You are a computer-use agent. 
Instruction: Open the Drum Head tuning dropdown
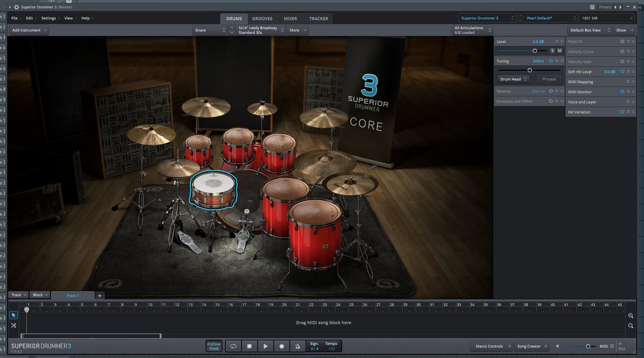click(514, 79)
